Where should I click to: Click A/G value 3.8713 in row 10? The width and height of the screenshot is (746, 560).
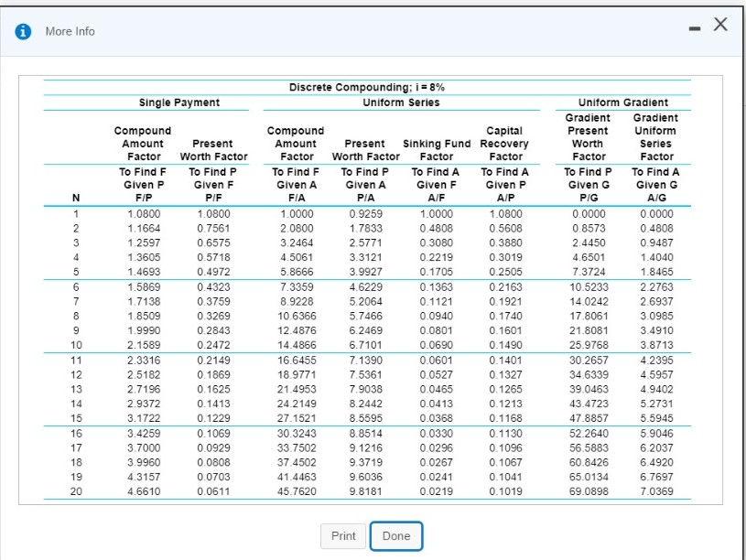pos(656,345)
